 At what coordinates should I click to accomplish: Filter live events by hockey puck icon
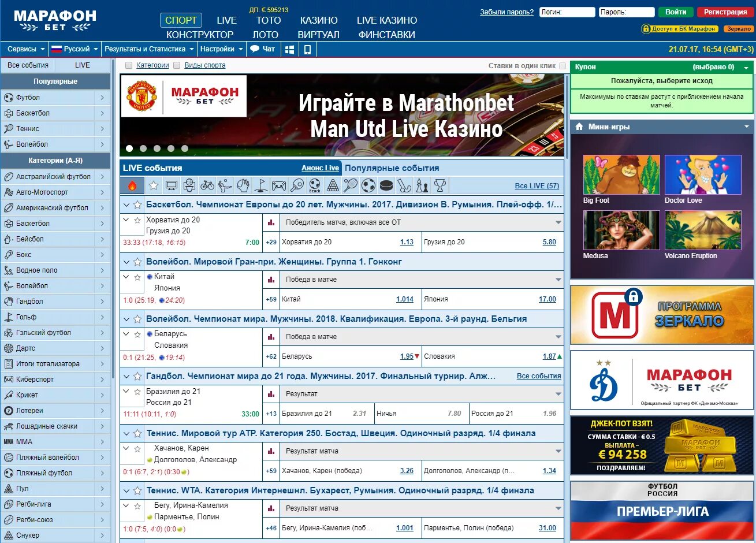click(386, 185)
